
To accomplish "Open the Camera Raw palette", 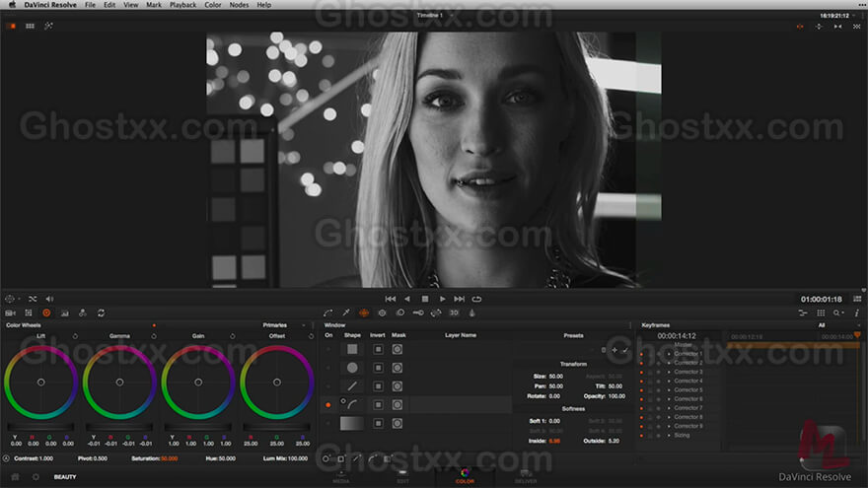I will (x=10, y=314).
